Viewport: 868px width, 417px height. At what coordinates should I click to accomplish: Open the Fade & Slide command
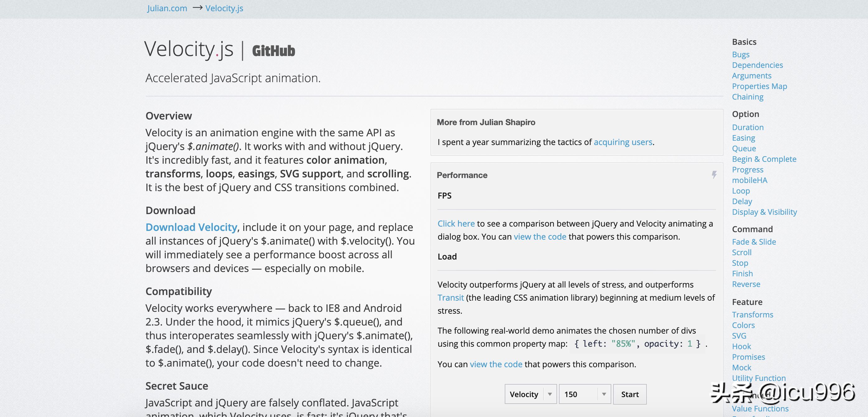tap(753, 241)
